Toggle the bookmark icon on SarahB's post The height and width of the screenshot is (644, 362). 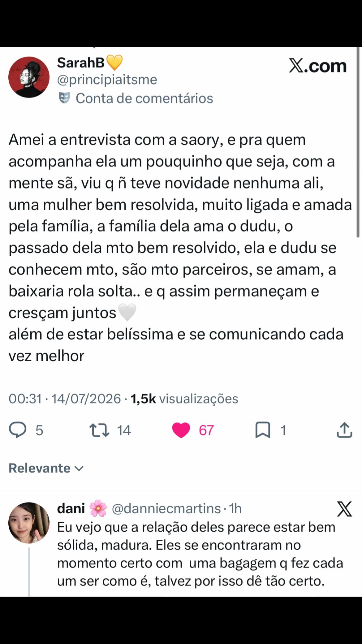263,430
